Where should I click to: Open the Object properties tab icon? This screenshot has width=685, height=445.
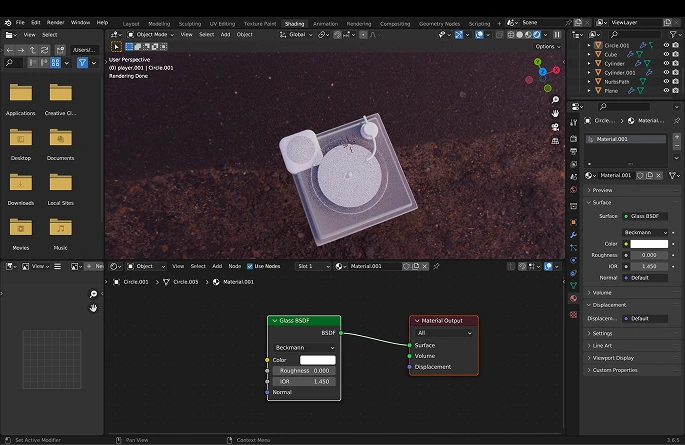(x=574, y=222)
